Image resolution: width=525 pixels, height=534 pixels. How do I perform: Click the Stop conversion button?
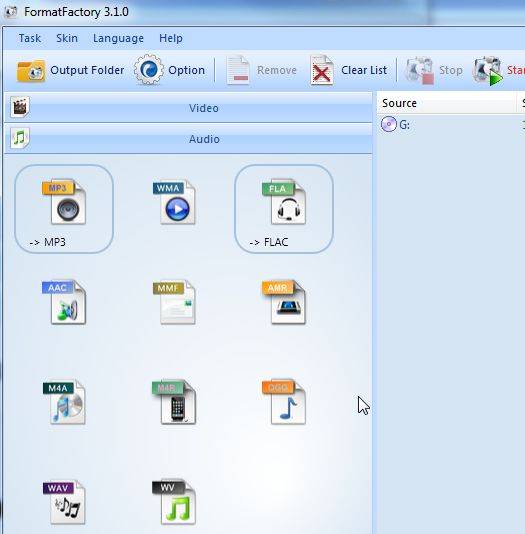coord(433,70)
